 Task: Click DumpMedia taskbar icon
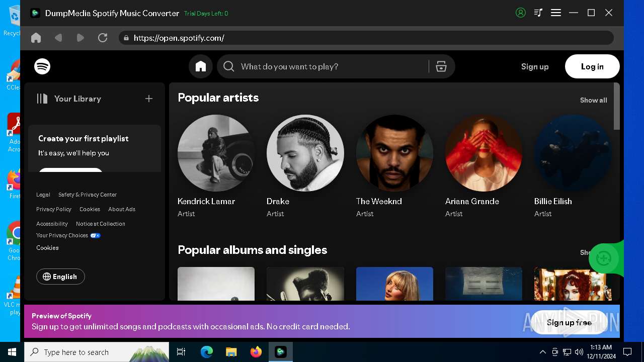pos(280,352)
